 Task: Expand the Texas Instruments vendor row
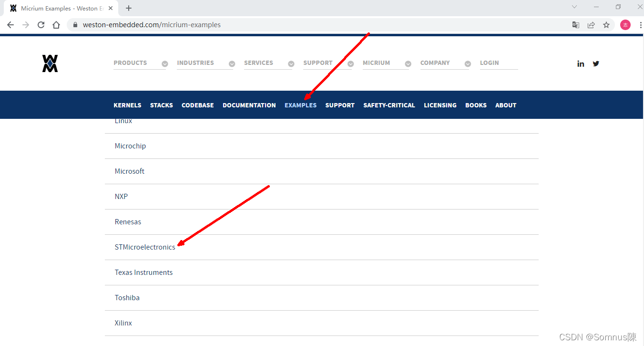click(322, 273)
